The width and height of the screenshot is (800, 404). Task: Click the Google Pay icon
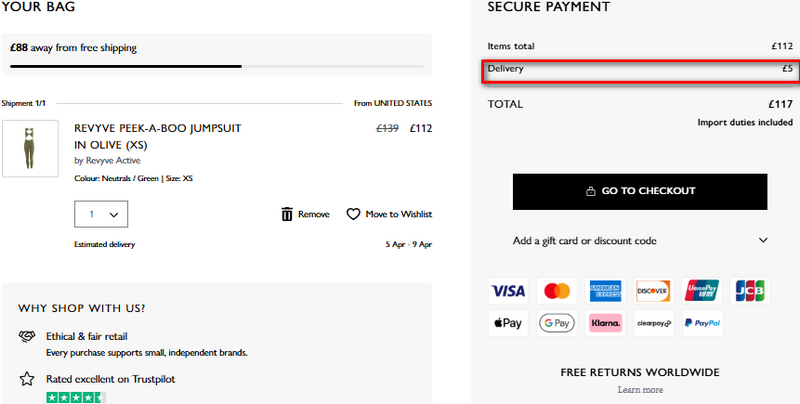pos(556,323)
